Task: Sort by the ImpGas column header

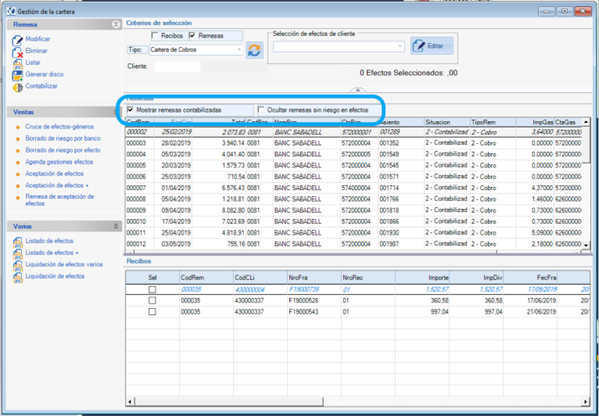Action: pyautogui.click(x=535, y=122)
